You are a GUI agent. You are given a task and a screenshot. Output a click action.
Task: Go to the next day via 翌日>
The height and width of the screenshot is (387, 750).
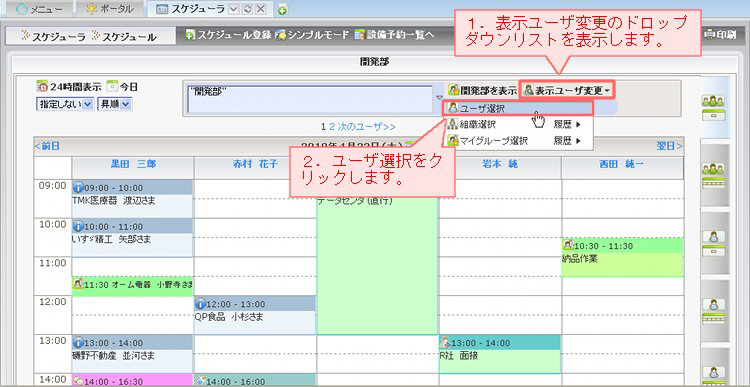[670, 146]
